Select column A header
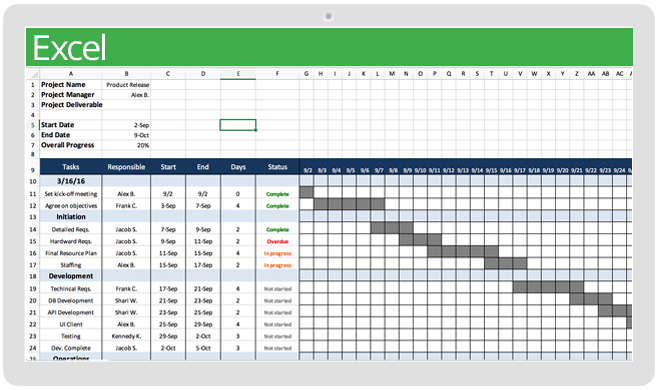The width and height of the screenshot is (660, 390). pyautogui.click(x=70, y=74)
